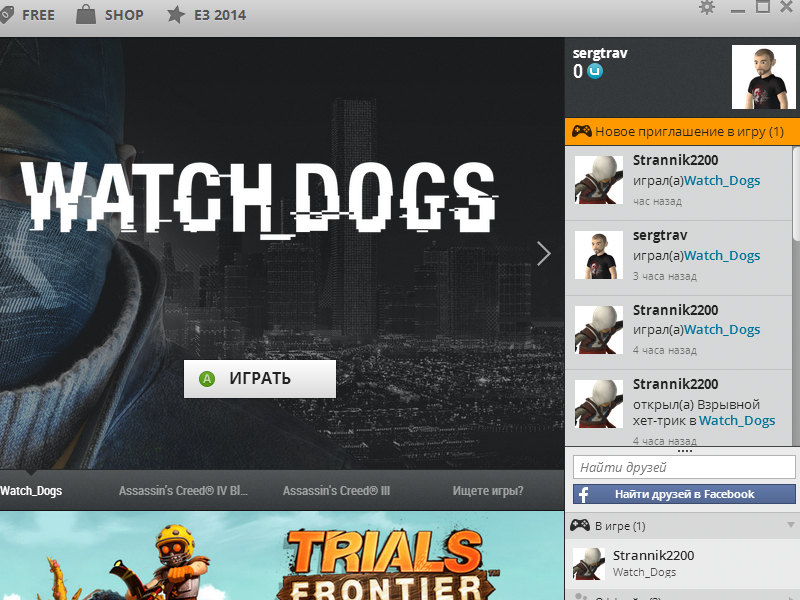The image size is (800, 600).
Task: Click the star icon beside E3 2014
Action: tap(176, 14)
